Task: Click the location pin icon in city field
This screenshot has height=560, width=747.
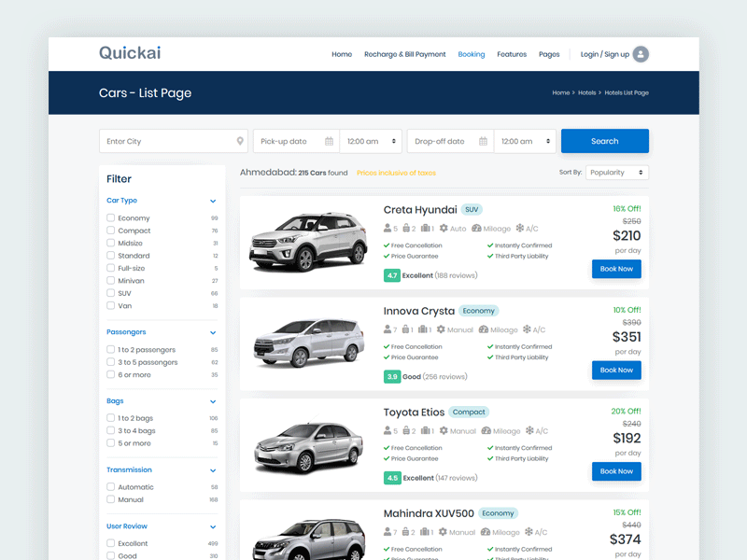Action: coord(240,141)
